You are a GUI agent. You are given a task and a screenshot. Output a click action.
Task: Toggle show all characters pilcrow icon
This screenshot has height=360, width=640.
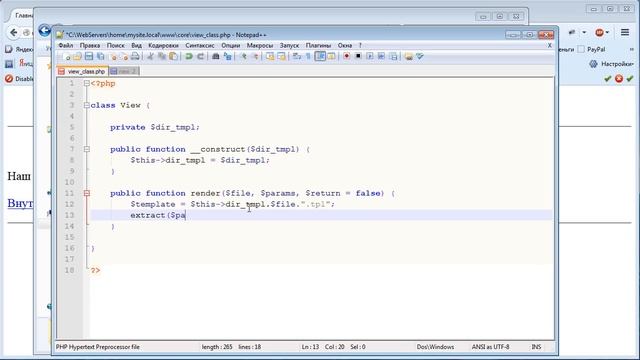coord(308,56)
